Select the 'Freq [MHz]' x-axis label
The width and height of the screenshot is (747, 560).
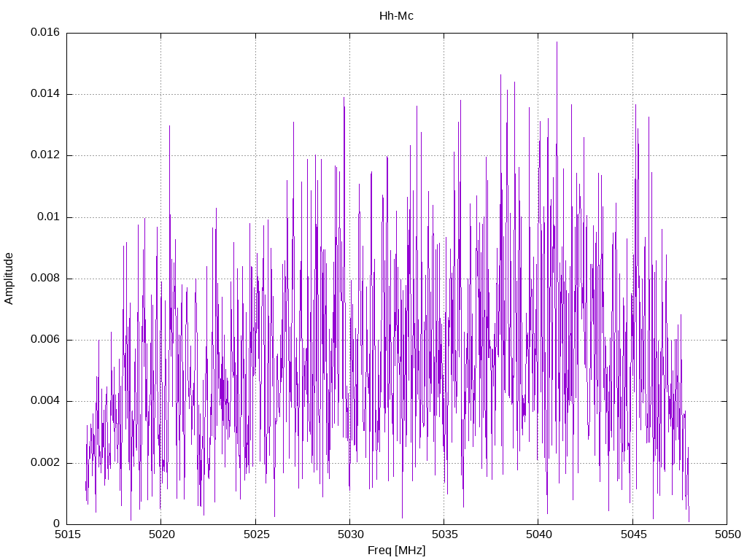click(396, 551)
